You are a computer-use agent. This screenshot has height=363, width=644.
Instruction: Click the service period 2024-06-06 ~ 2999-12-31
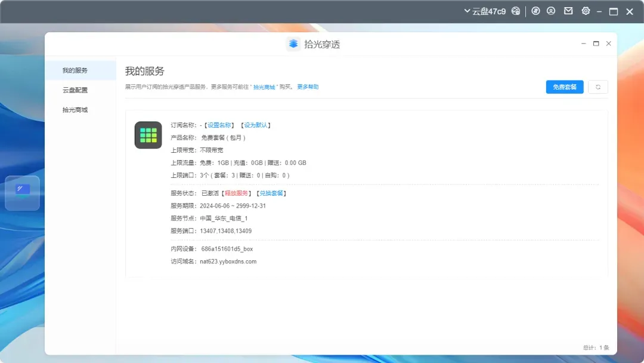click(233, 205)
